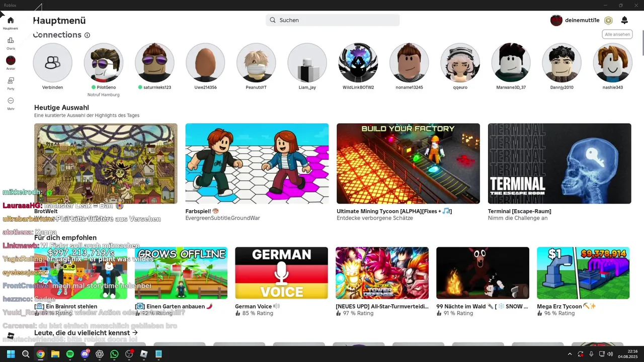Open the Farbspiel! game thumbnail

(257, 163)
